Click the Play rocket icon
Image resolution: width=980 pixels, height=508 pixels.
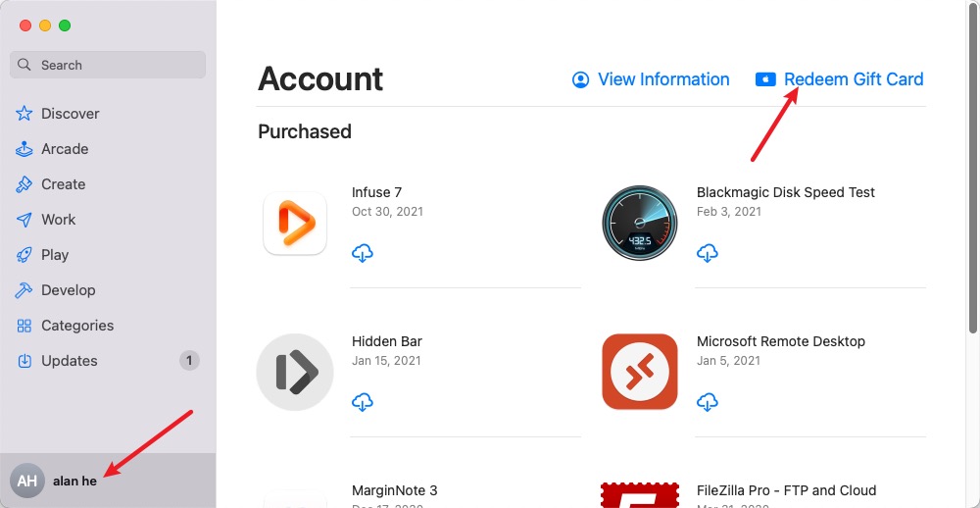pos(24,255)
